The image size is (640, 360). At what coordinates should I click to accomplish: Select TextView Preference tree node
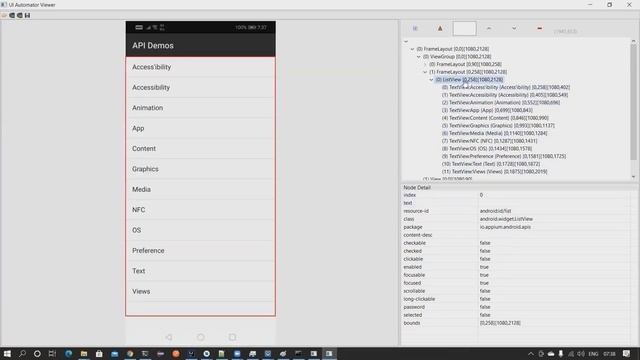pos(504,156)
